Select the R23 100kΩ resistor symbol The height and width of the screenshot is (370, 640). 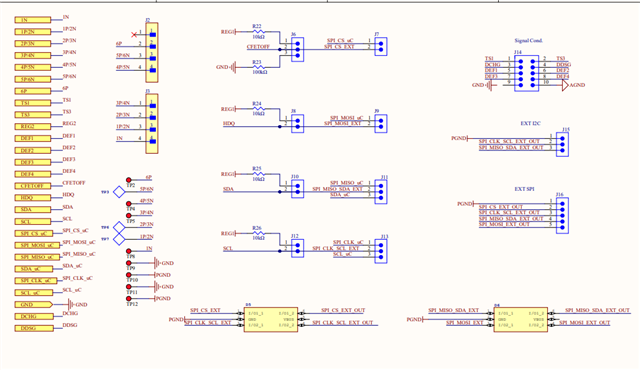pos(259,67)
